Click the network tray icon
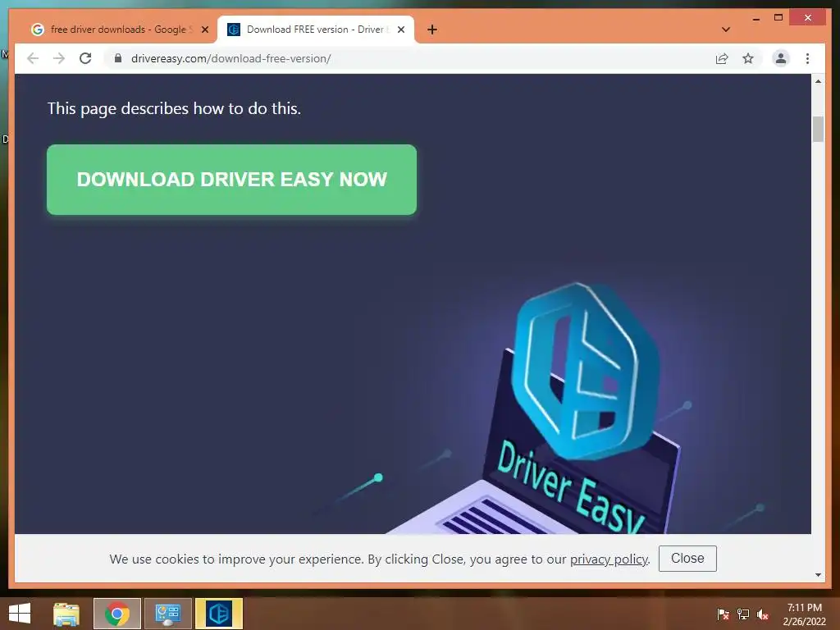Screen dimensions: 840x630 coord(743,614)
